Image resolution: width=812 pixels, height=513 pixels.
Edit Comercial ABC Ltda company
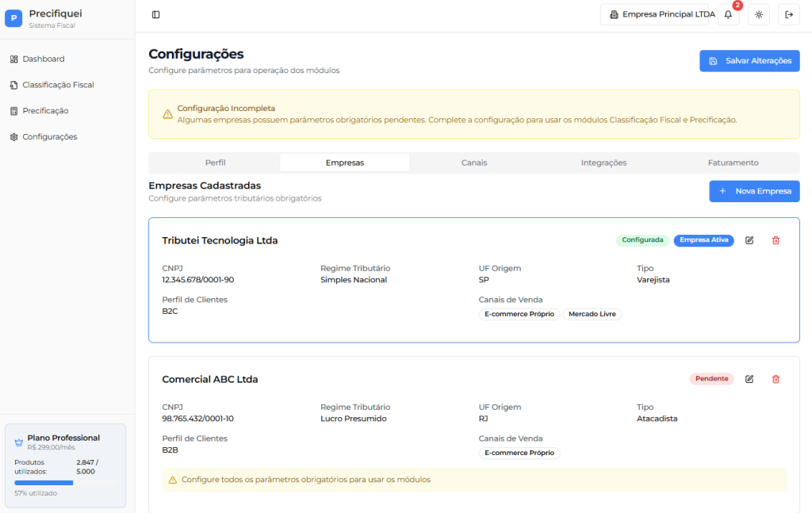click(x=749, y=379)
